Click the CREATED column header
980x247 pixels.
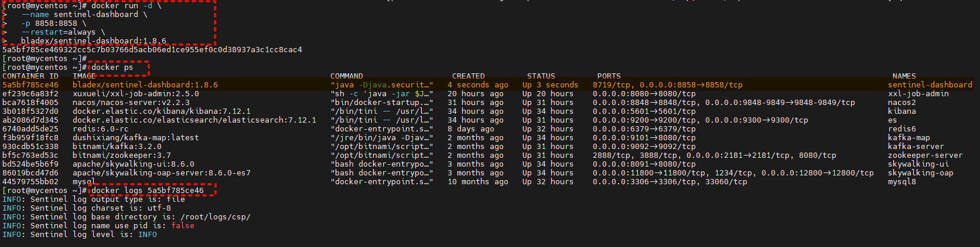tap(468, 76)
